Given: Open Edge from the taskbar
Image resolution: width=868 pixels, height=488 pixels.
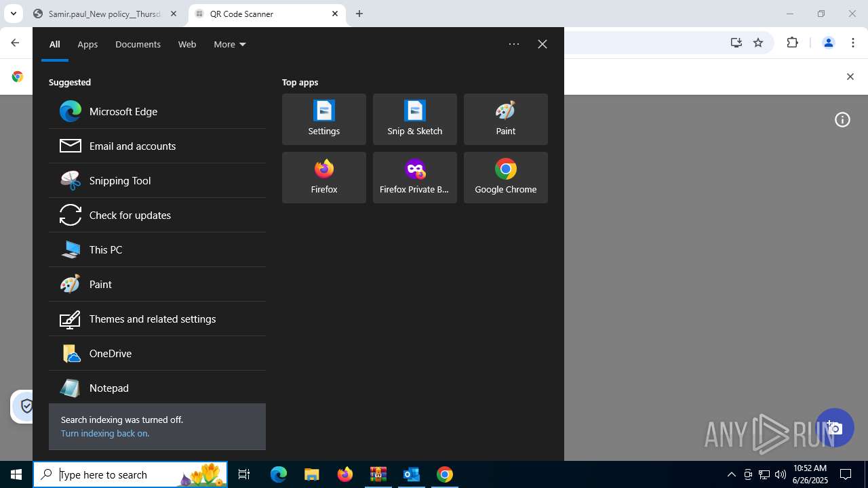Looking at the screenshot, I should (279, 474).
